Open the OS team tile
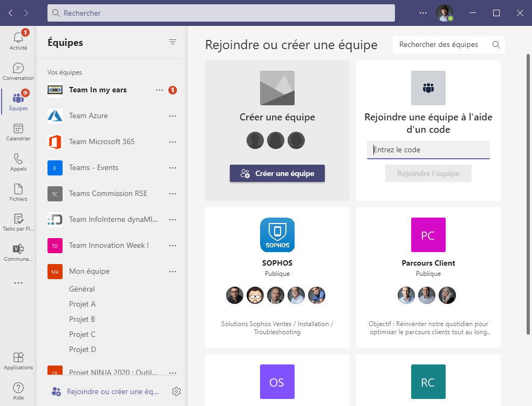Screen dimensions: 532x406 [x=277, y=382]
